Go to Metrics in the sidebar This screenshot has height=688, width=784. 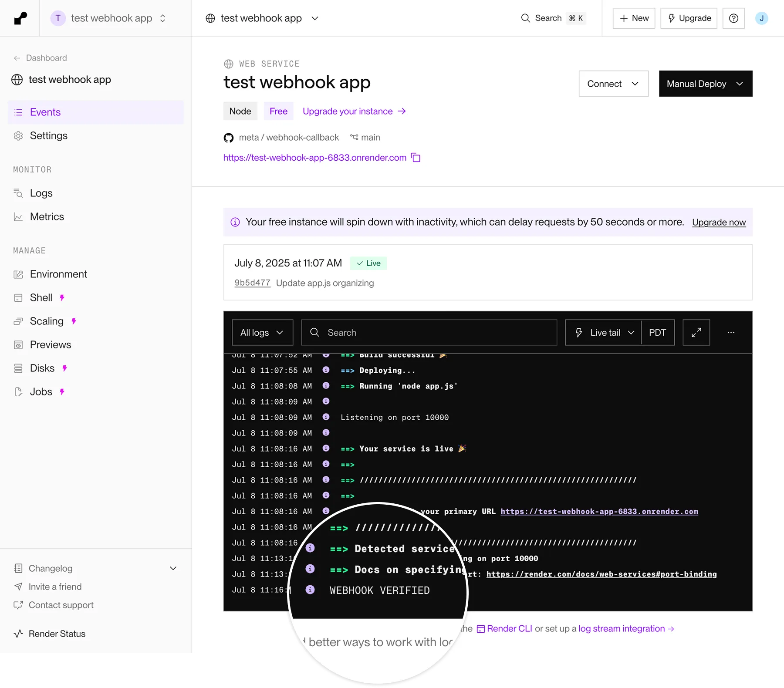pyautogui.click(x=47, y=217)
